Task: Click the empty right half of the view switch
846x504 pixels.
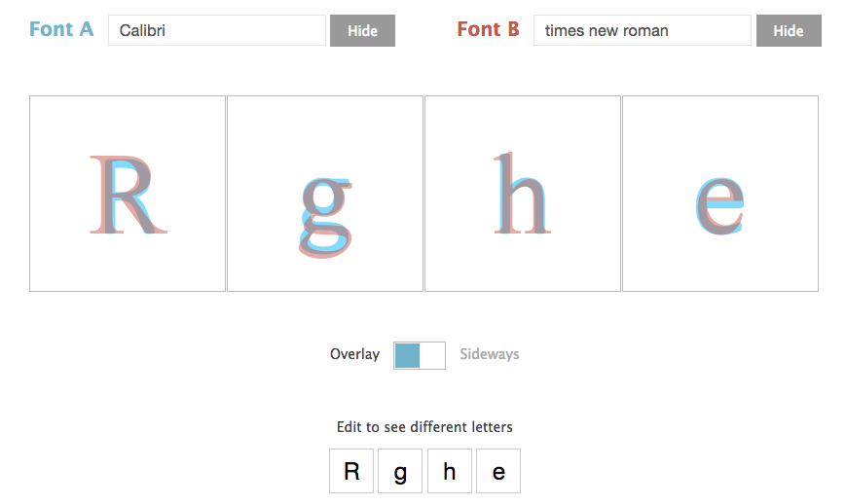Action: click(432, 355)
